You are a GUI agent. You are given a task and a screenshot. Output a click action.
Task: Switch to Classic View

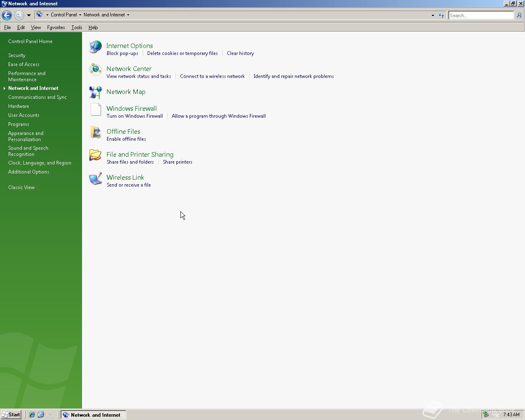point(21,187)
